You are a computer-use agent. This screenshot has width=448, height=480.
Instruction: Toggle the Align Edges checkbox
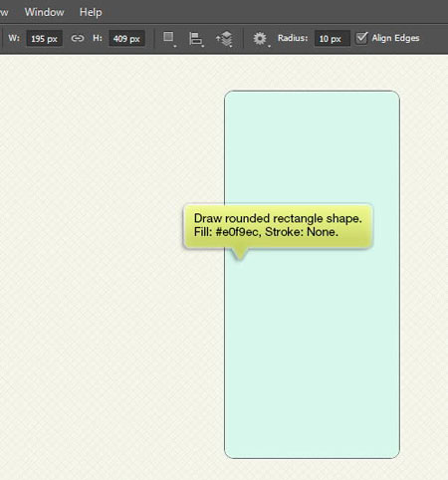click(361, 38)
